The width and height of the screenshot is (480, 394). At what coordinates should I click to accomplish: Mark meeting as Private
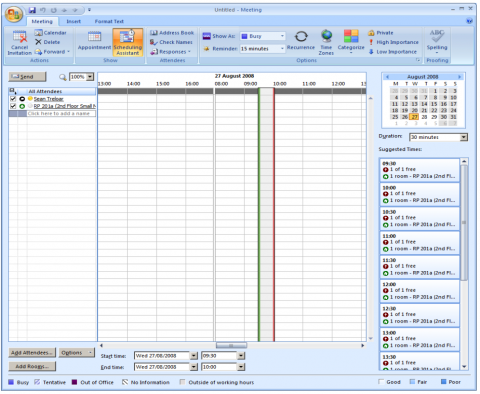(381, 33)
